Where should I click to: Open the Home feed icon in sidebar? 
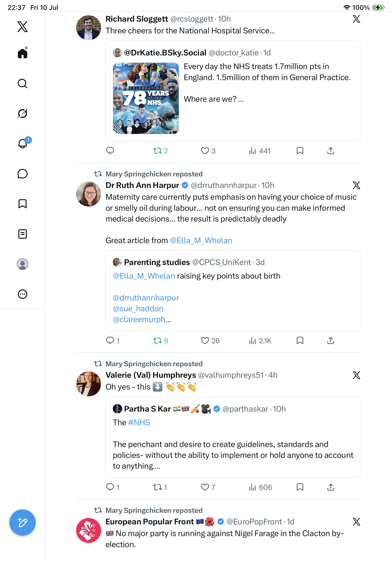pyautogui.click(x=23, y=53)
